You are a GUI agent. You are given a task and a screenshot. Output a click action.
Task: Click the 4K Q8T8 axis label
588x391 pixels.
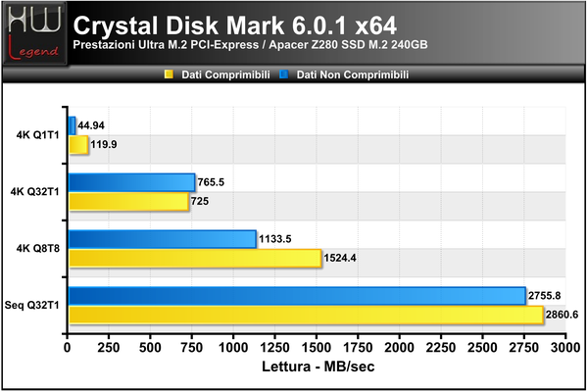38,248
